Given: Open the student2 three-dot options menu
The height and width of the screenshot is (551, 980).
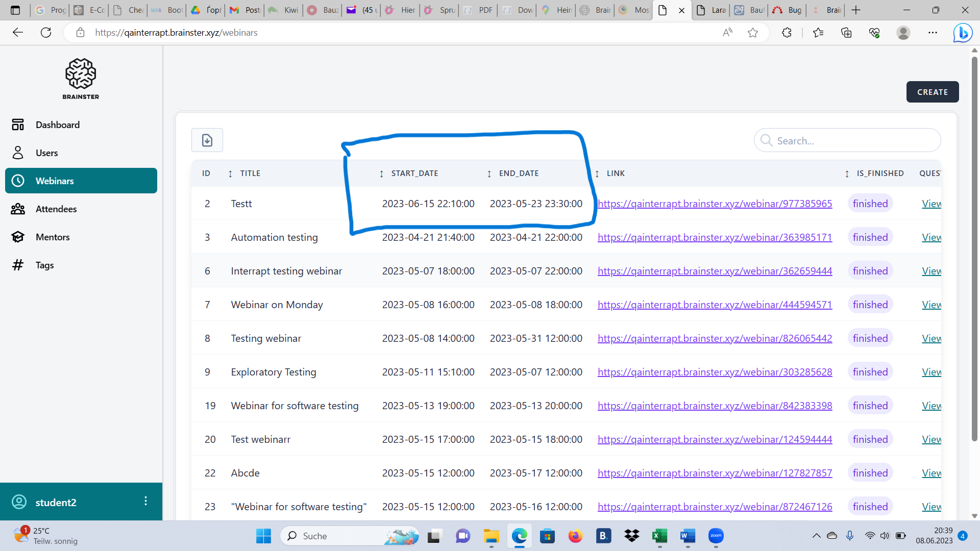Looking at the screenshot, I should [x=145, y=501].
